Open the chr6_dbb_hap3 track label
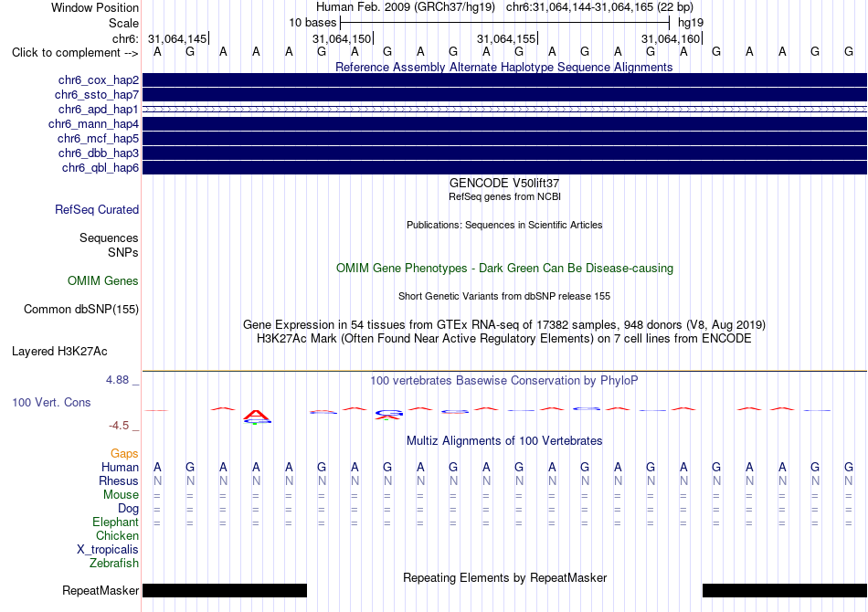This screenshot has height=612, width=868. pyautogui.click(x=99, y=153)
